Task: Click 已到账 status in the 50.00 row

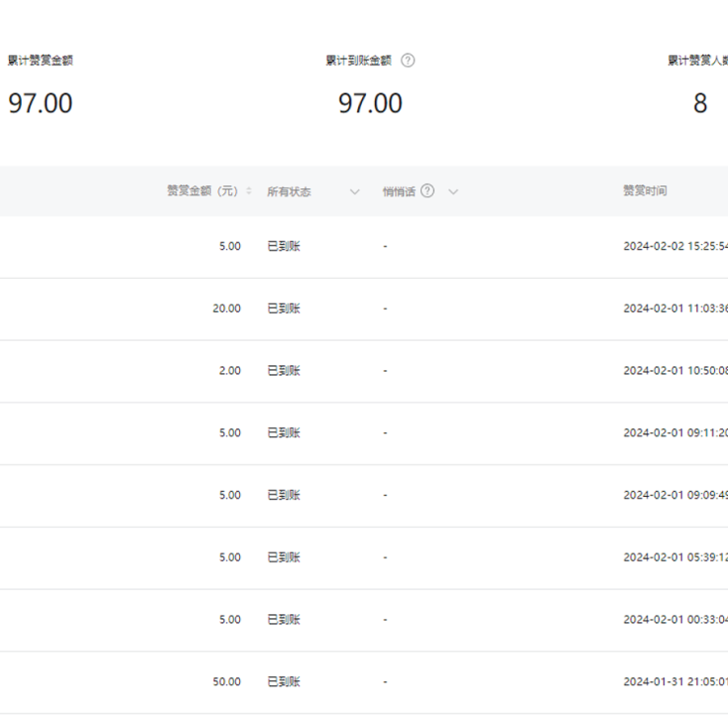Action: click(x=284, y=682)
